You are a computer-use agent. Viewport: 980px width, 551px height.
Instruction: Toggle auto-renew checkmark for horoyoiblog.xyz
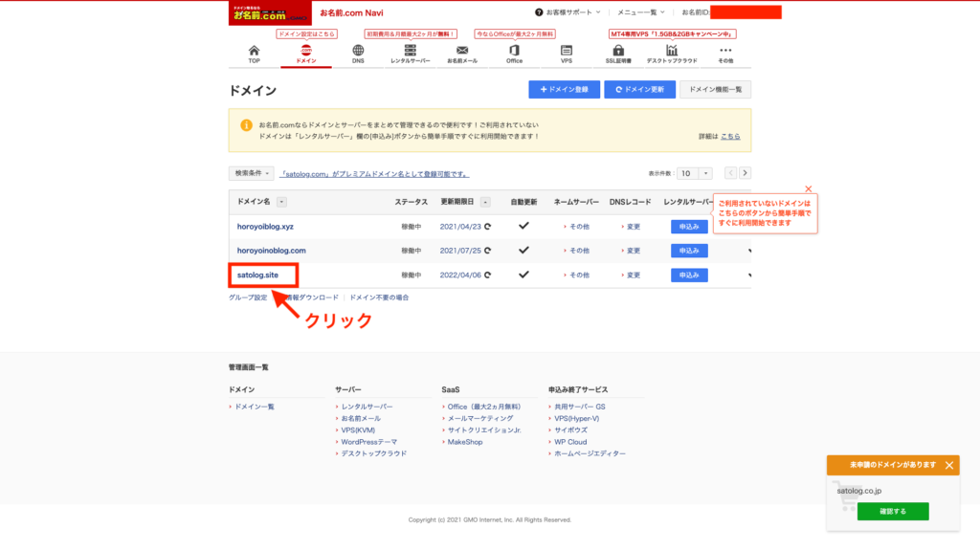coord(523,226)
